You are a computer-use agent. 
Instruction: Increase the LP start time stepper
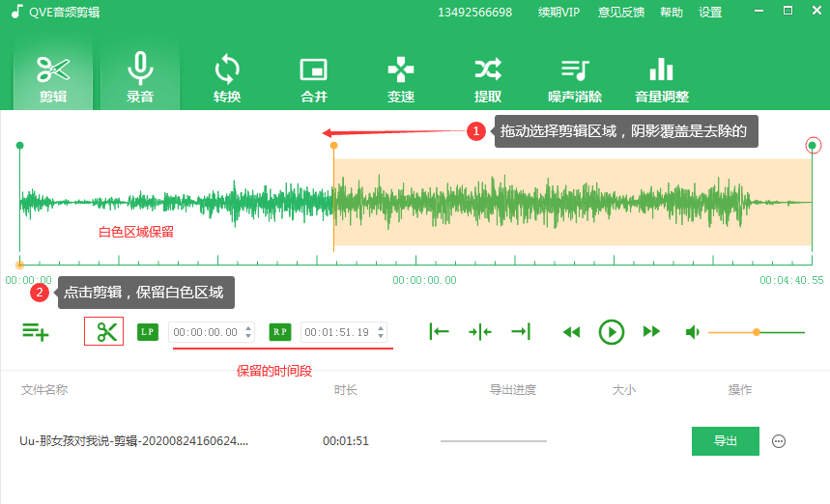249,328
